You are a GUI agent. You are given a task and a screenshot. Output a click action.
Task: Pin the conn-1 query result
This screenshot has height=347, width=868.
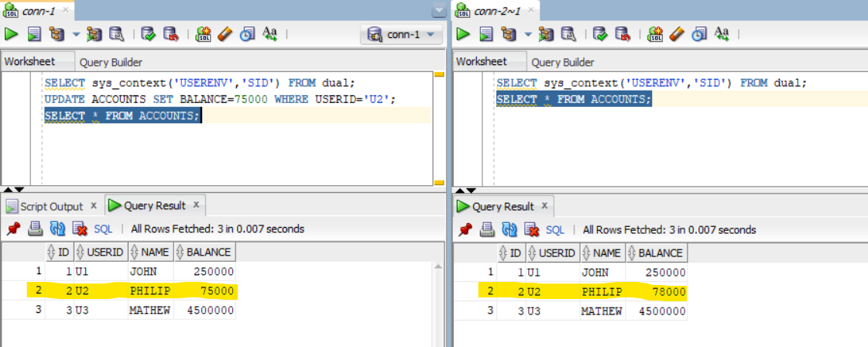tap(13, 228)
